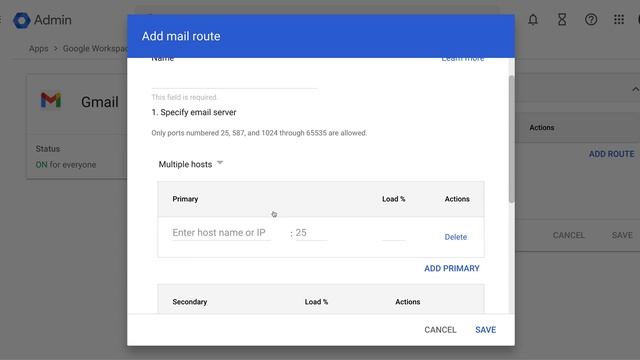Cancel the Add mail route dialog

440,330
